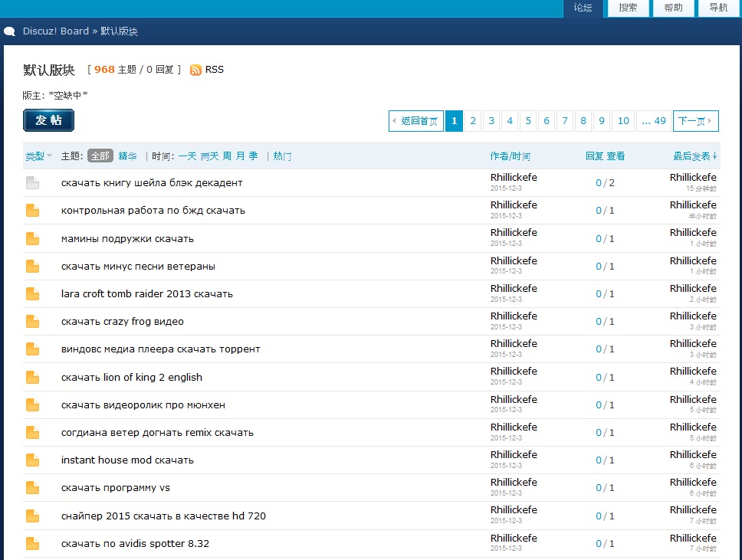Open thread скачать lion of king 2 english
Viewport: 742px width, 560px height.
coord(132,377)
